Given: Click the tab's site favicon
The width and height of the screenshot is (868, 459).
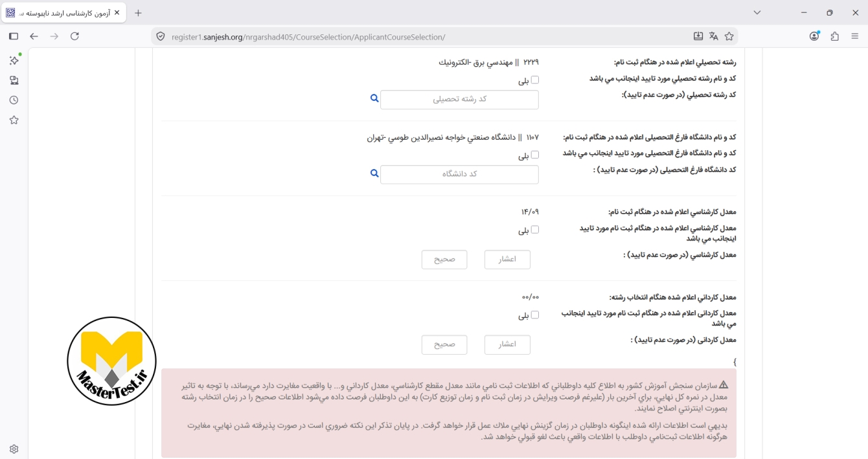Looking at the screenshot, I should point(11,13).
